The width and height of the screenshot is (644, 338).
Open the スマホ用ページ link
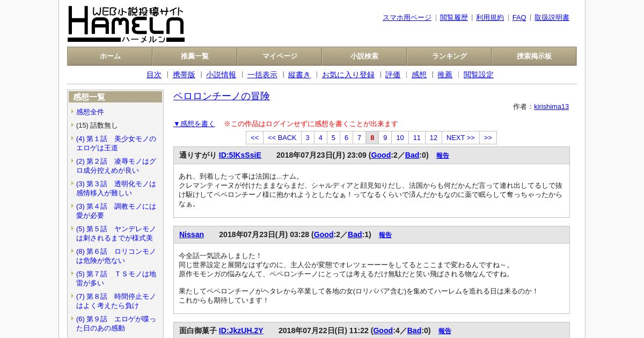click(x=407, y=18)
